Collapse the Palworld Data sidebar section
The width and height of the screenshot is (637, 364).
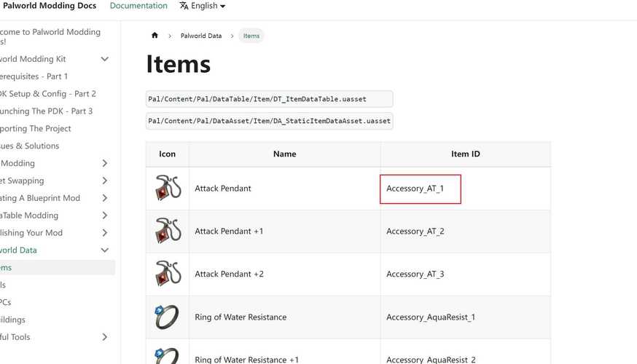(105, 250)
